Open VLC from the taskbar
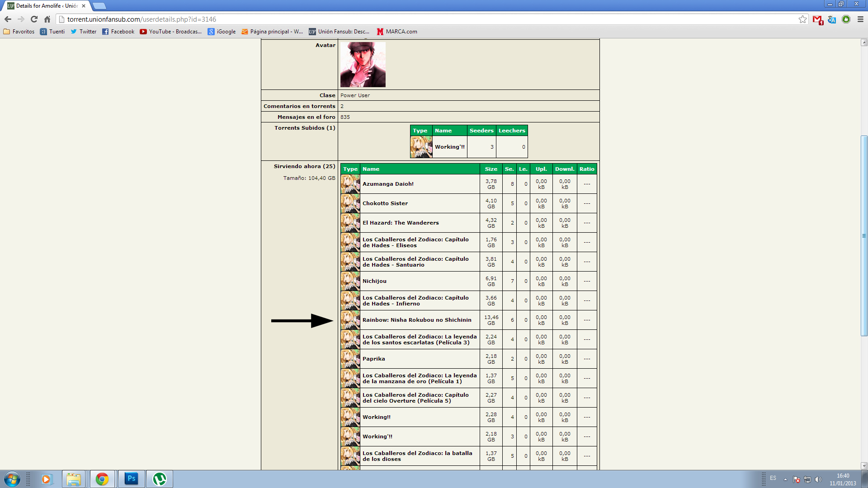Image resolution: width=868 pixels, height=488 pixels. point(159,479)
